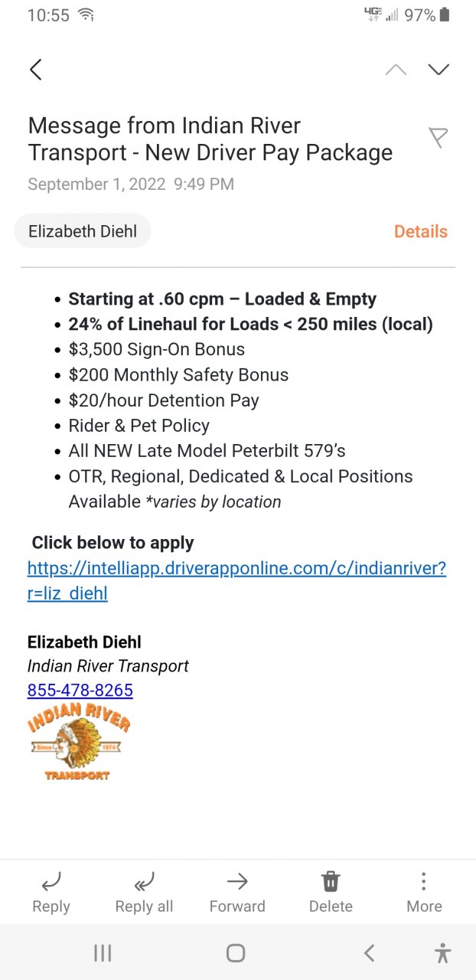Open Android recent apps button
This screenshot has width=476, height=980.
point(103,952)
